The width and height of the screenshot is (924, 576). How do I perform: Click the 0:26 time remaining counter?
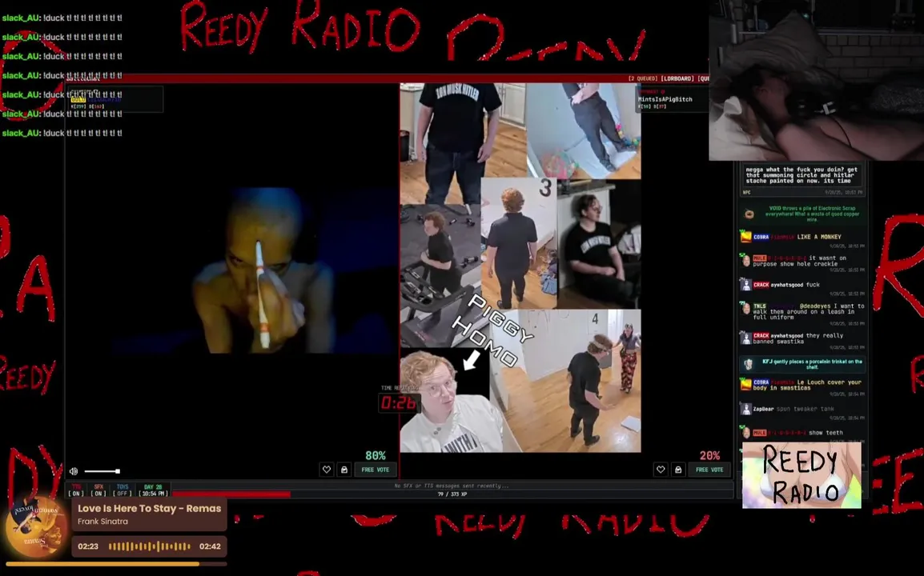[x=399, y=403]
